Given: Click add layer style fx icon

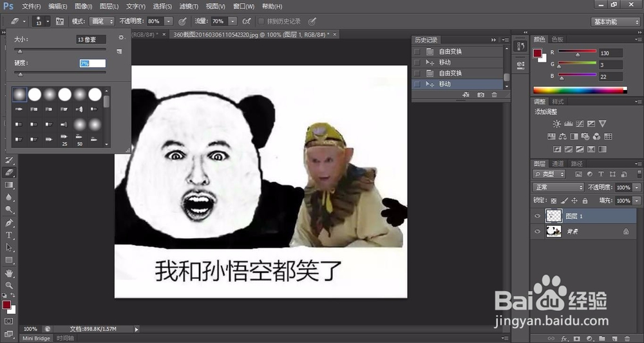Looking at the screenshot, I should tap(564, 338).
